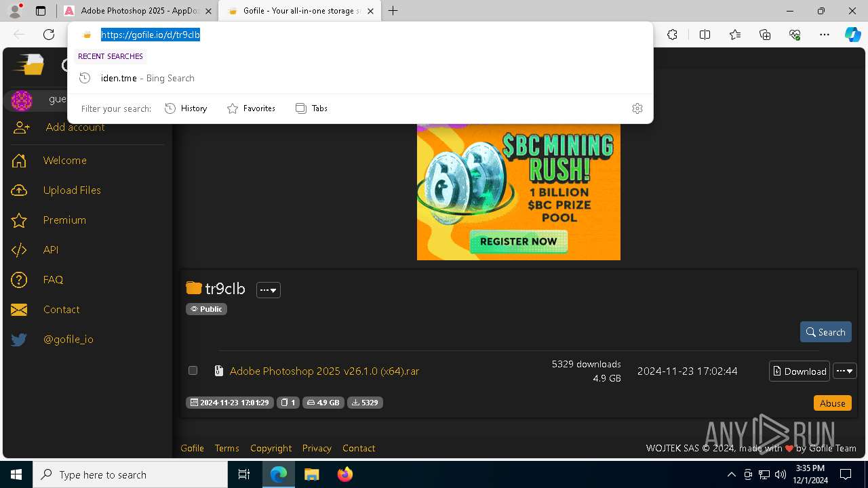
Task: Open the API page
Action: pos(50,250)
